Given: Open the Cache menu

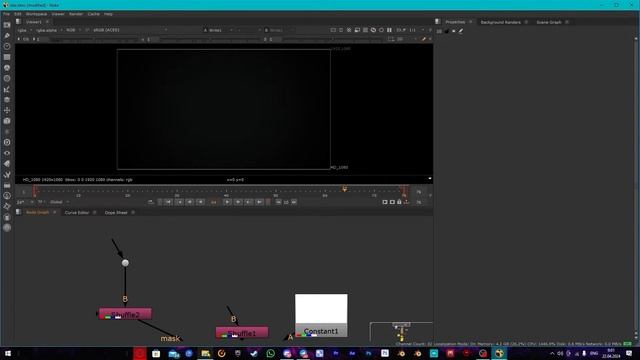Looking at the screenshot, I should point(93,14).
